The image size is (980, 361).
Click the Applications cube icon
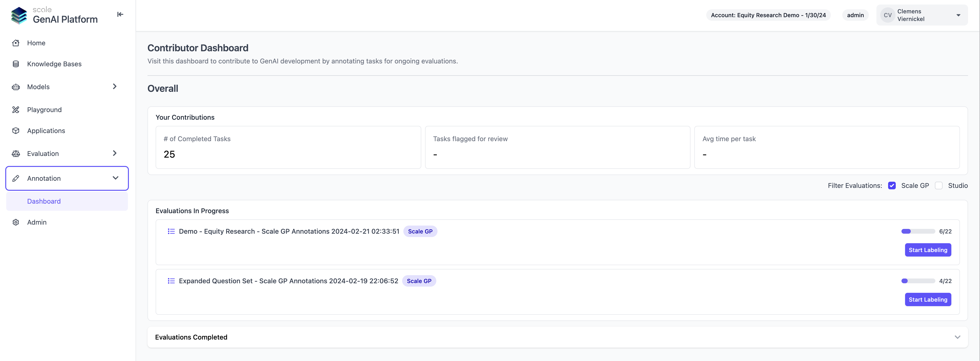pos(16,131)
